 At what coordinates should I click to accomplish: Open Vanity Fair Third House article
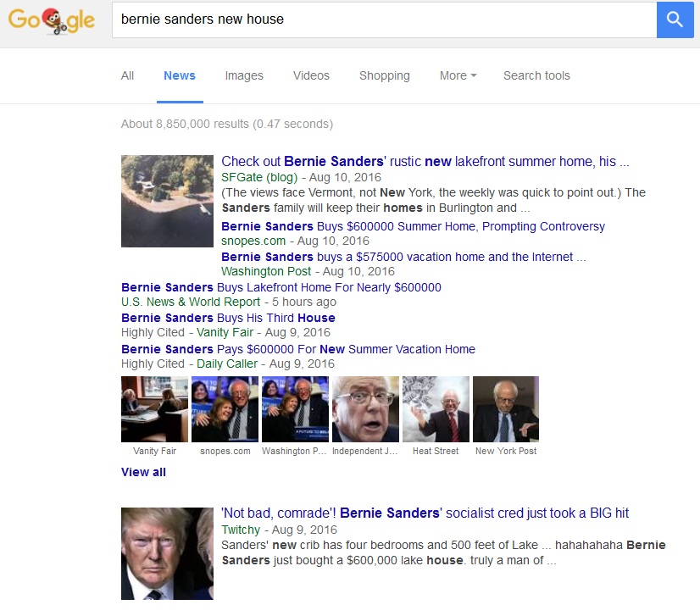(228, 318)
